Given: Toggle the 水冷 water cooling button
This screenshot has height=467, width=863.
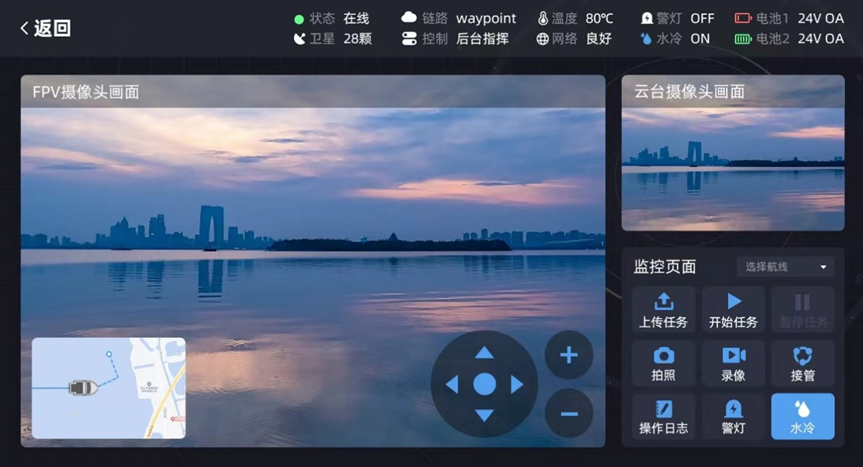Looking at the screenshot, I should [x=802, y=416].
